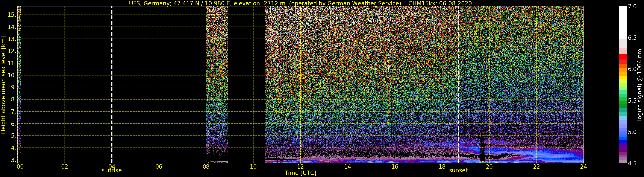Screen dimensions: 644x177
Task: Click the white dashed sunrise marker line
Action: [112, 85]
